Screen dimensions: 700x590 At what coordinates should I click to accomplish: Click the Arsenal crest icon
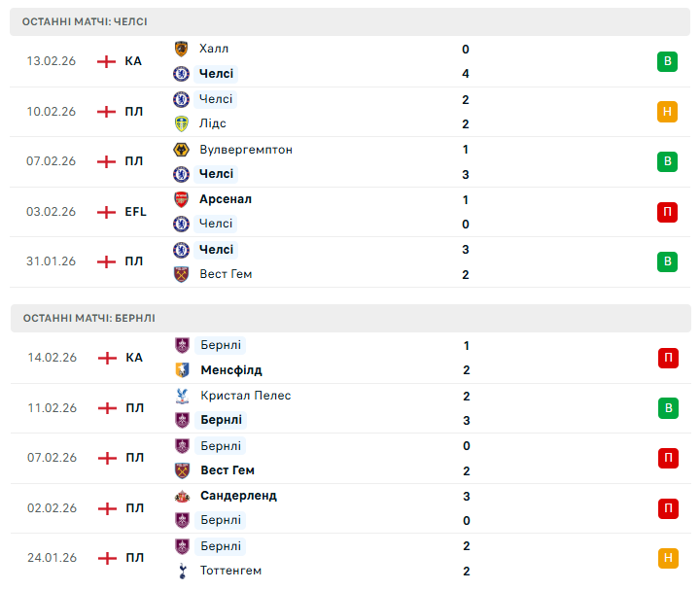[181, 199]
